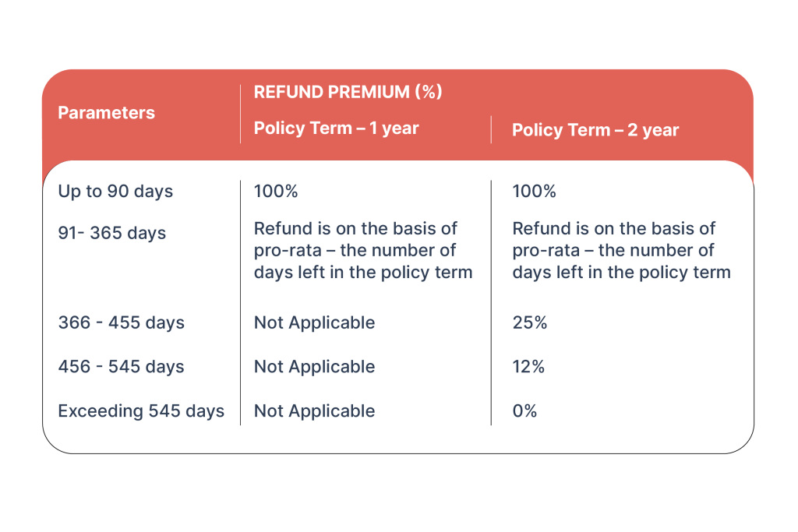Click the 12% refund value

coord(528,367)
